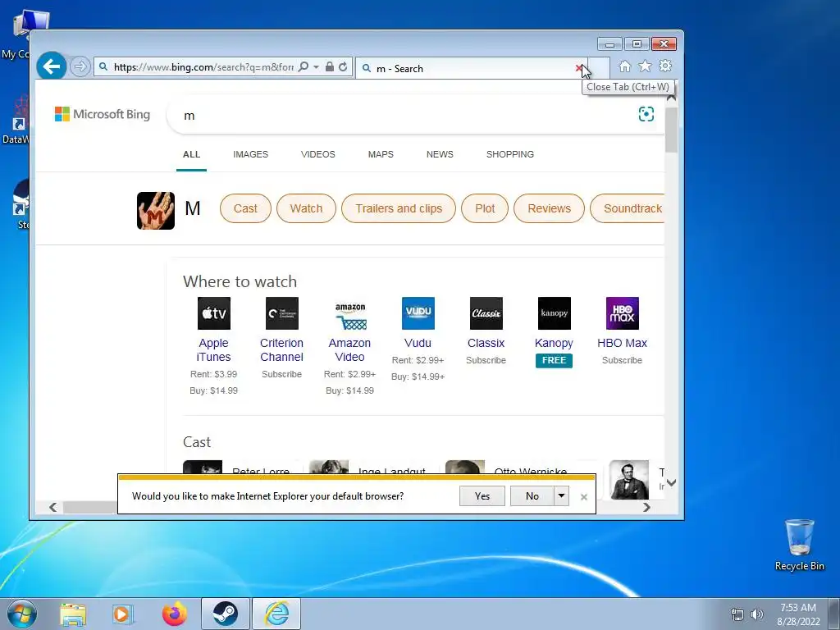Viewport: 840px width, 630px height.
Task: Click the cast portrait of man in suit
Action: point(629,479)
